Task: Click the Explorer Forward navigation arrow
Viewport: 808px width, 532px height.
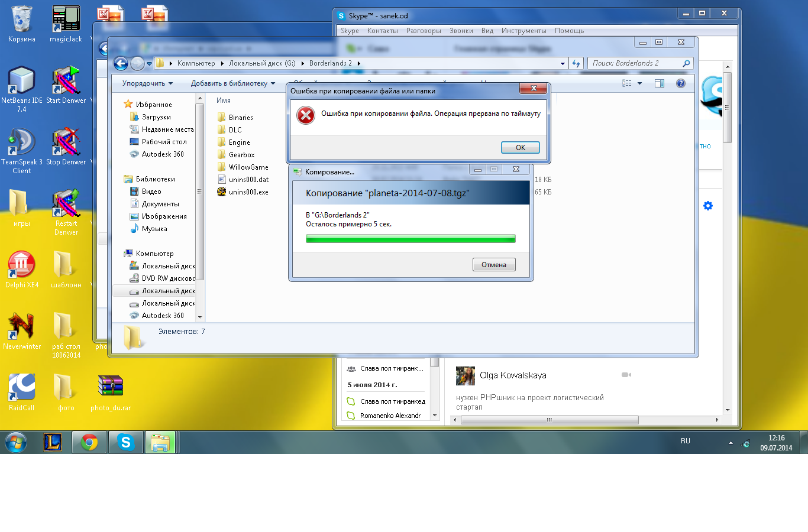Action: [x=137, y=63]
